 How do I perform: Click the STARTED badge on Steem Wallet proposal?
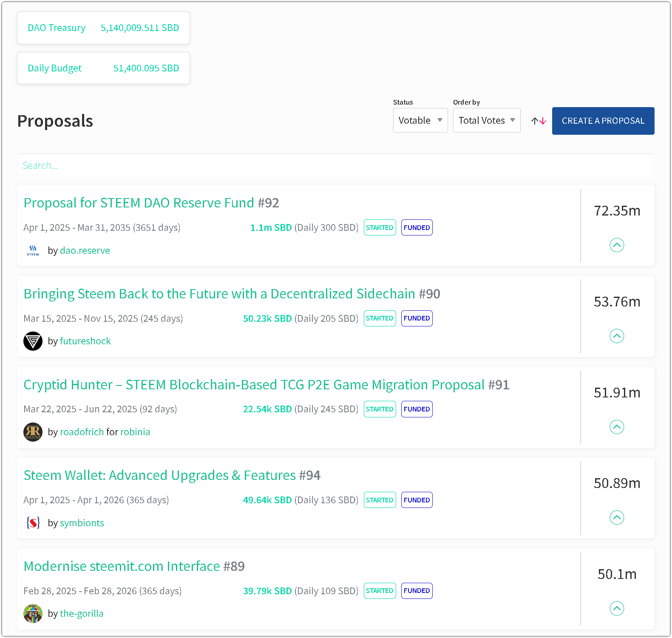click(x=380, y=500)
